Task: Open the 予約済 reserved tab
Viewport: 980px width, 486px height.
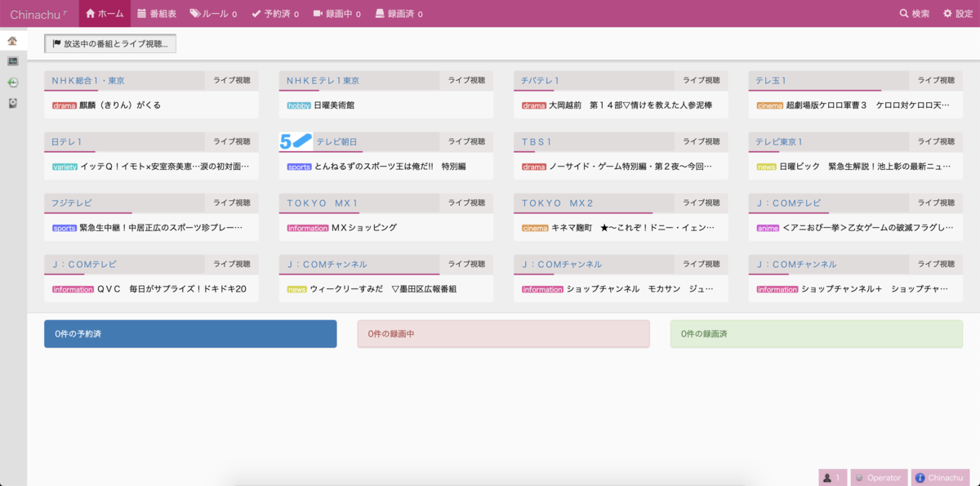Action: pyautogui.click(x=274, y=14)
